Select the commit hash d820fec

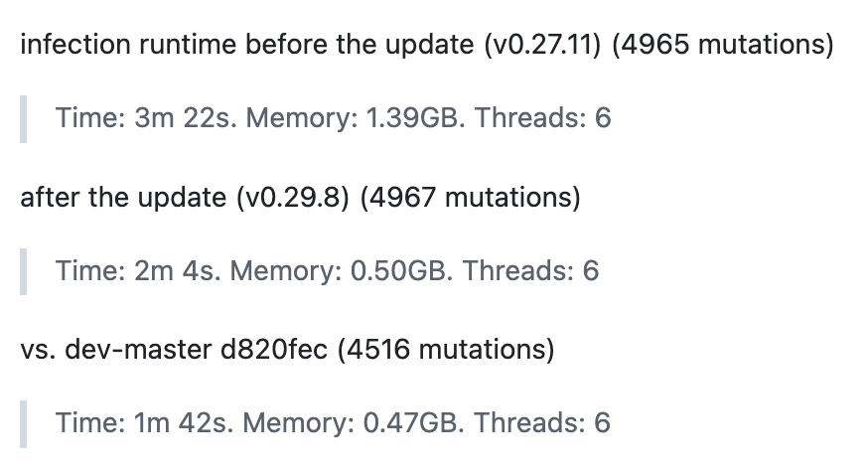tap(274, 350)
